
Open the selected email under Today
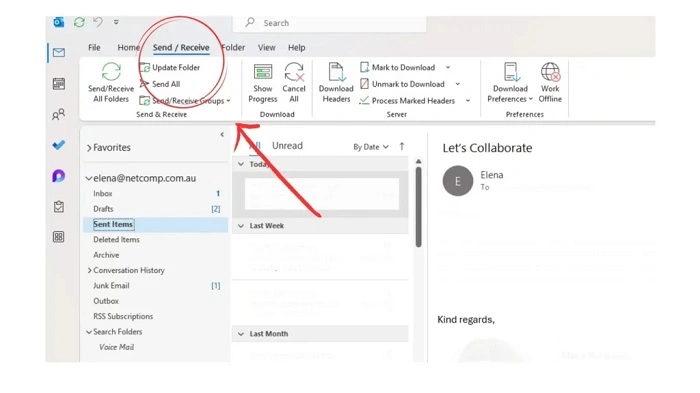321,194
